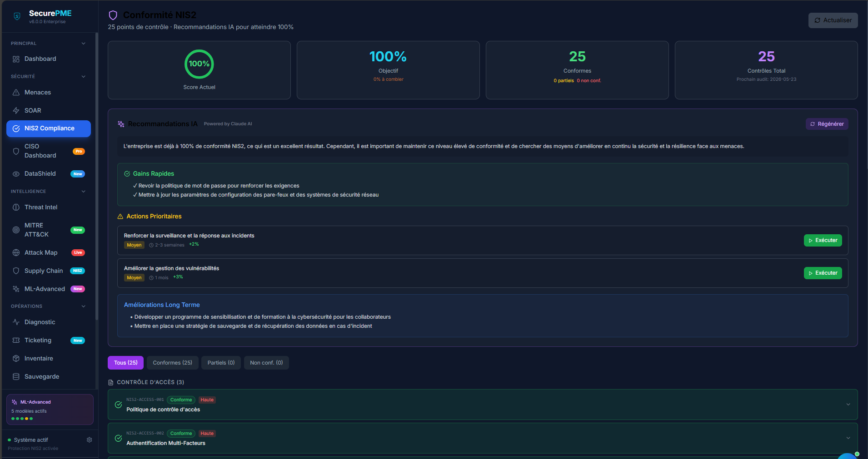This screenshot has width=868, height=459.
Task: Open Dashboard from sidebar
Action: click(49, 59)
